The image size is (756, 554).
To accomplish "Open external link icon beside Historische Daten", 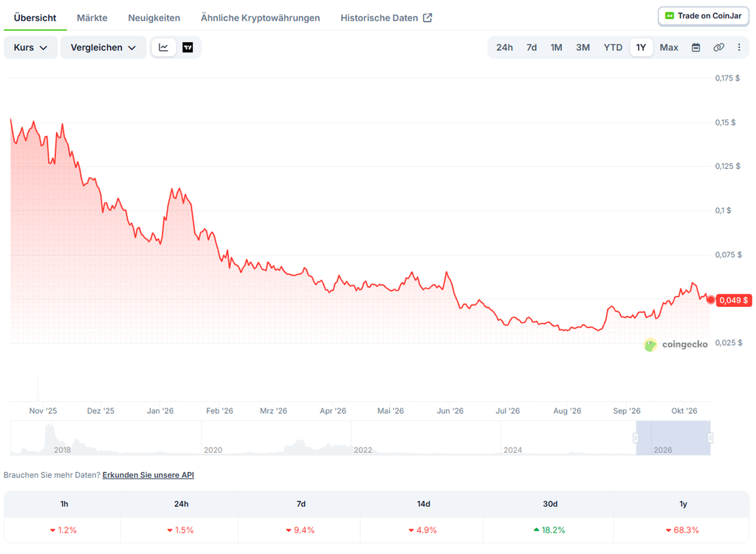I will pyautogui.click(x=427, y=18).
